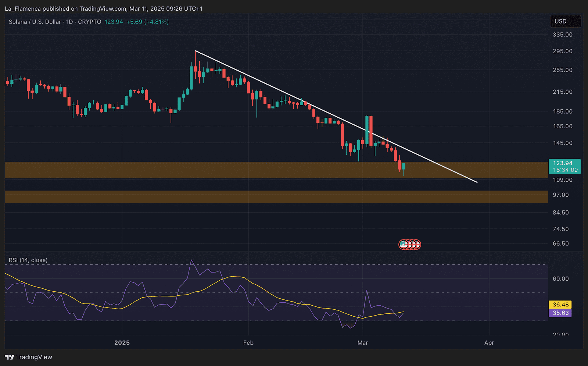Screen dimensions: 588x366
Task: Click the 335.00 price axis label
Action: [x=563, y=35]
